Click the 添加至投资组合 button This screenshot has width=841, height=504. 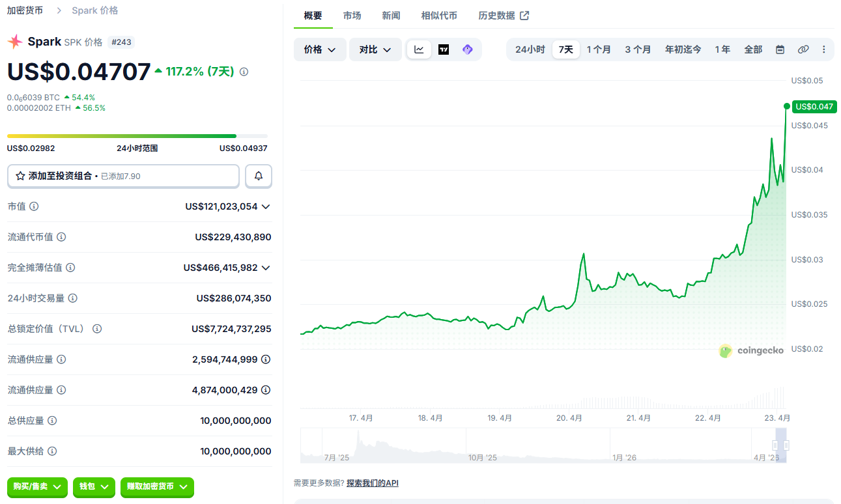point(123,176)
